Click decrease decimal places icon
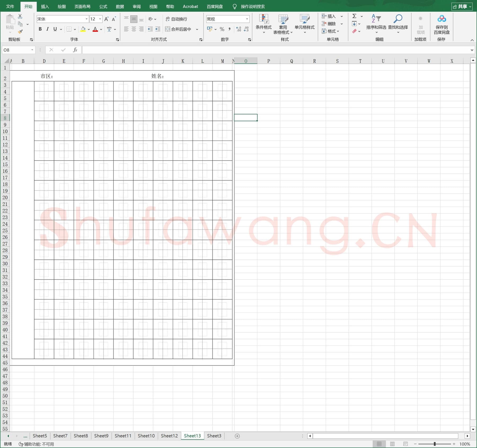Viewport: 477px width, 448px height. coord(246,29)
